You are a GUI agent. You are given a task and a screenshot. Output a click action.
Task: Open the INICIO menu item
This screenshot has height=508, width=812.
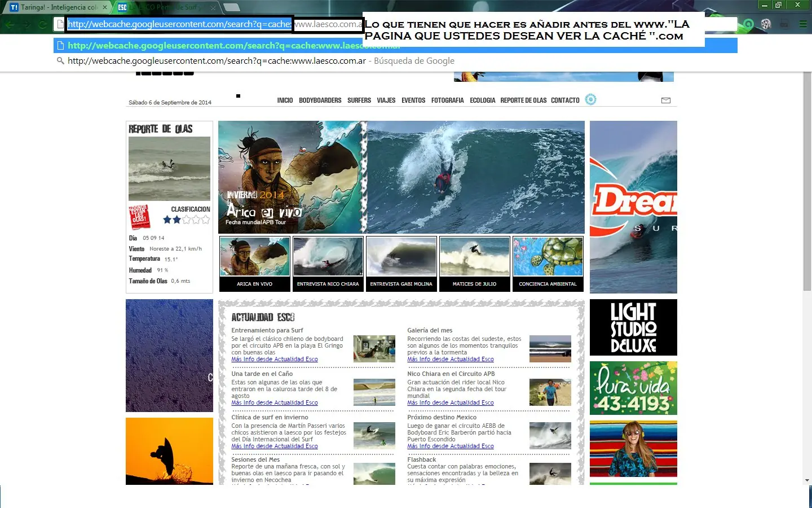285,100
